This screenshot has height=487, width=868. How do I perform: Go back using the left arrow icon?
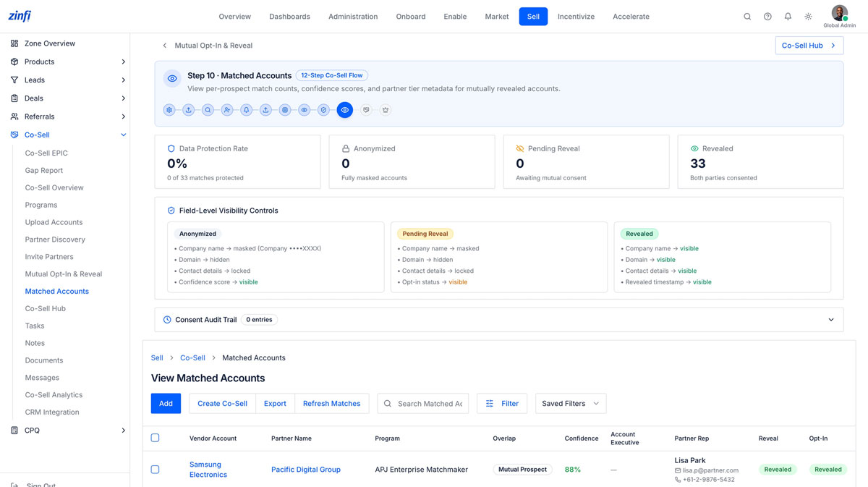pyautogui.click(x=165, y=46)
